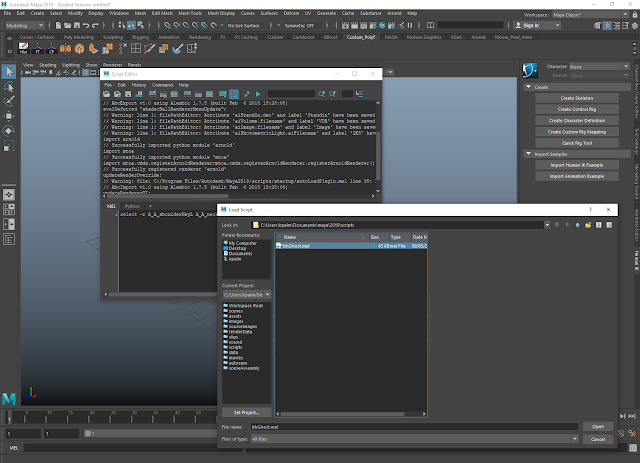Click the Cancel button in Load Script

coord(598,439)
